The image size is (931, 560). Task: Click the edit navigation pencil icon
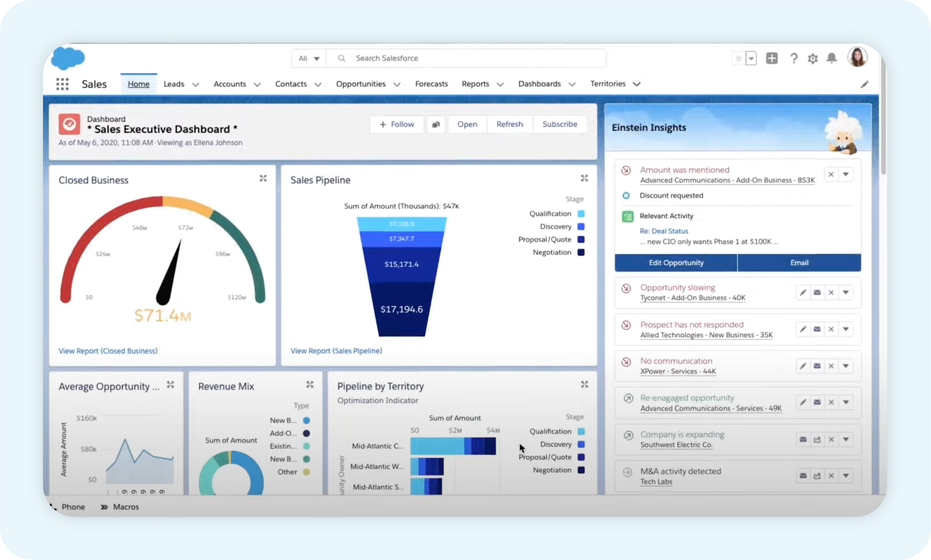[x=864, y=84]
